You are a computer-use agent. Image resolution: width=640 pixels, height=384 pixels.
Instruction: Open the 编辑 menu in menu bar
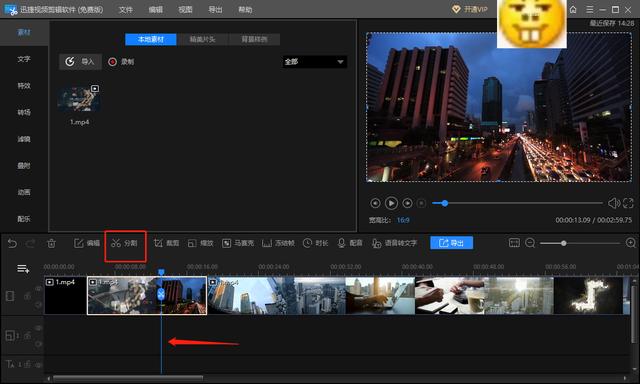[156, 9]
